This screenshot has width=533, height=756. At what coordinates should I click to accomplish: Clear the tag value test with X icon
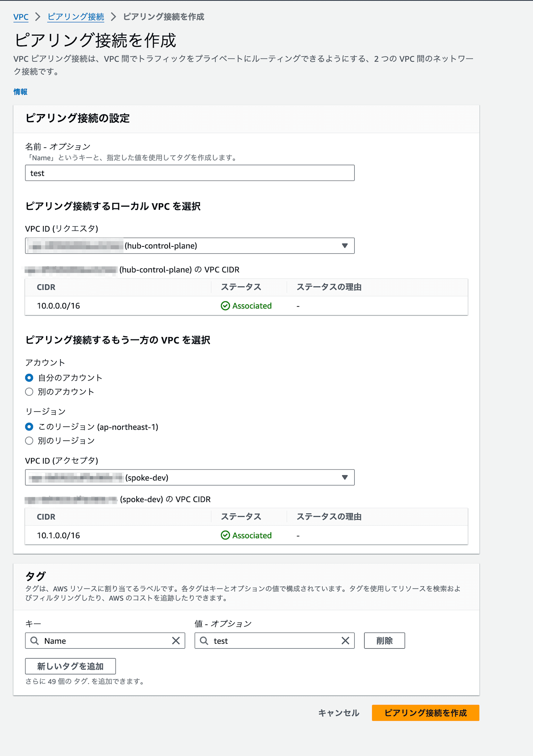[345, 641]
